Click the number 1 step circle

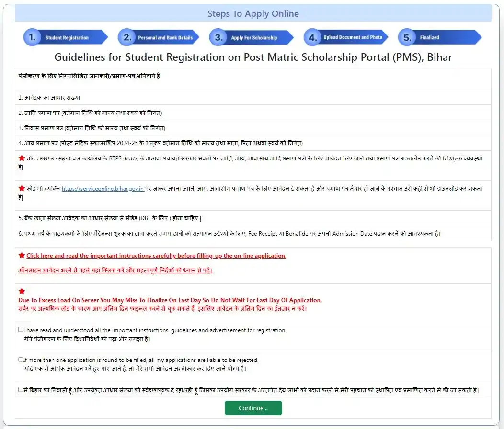point(32,37)
